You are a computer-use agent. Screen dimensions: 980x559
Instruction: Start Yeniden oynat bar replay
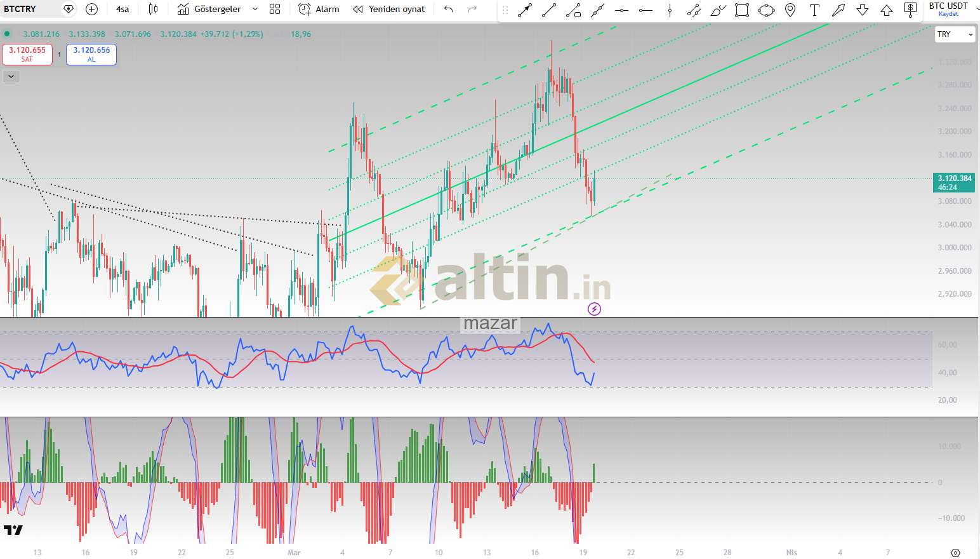click(x=389, y=9)
